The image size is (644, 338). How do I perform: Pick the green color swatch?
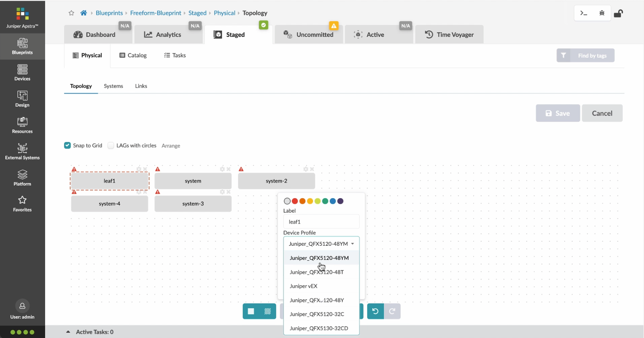(x=325, y=201)
